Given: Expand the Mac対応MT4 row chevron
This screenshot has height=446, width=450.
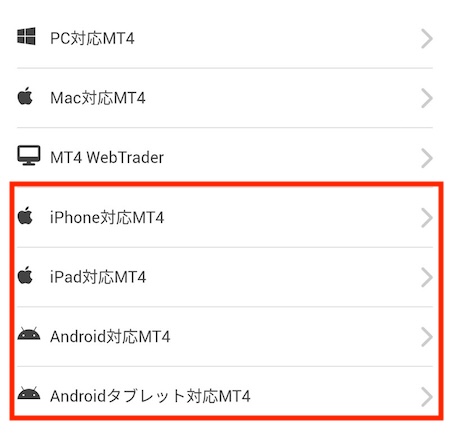Looking at the screenshot, I should click(427, 98).
